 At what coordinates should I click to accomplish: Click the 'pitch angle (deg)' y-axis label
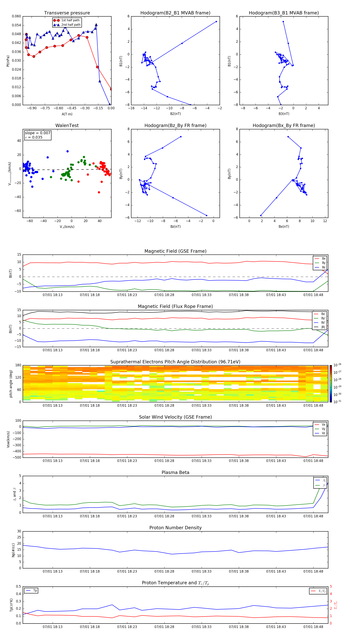(11, 384)
